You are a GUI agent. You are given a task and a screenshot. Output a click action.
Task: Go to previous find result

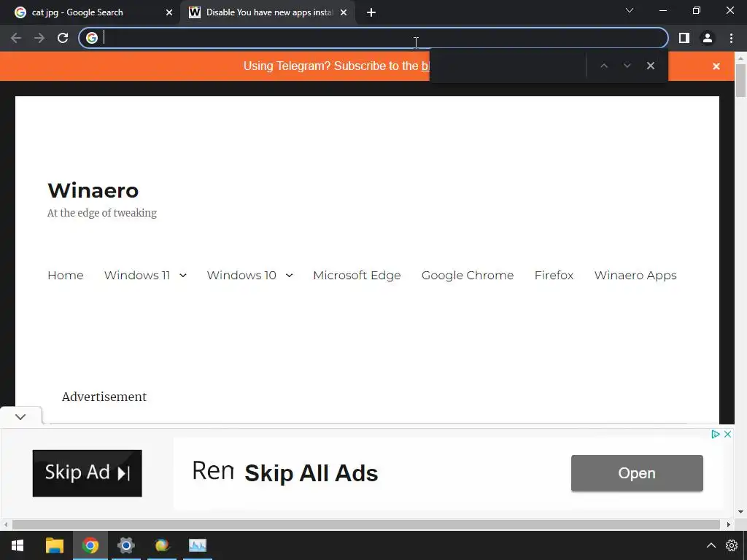tap(604, 66)
